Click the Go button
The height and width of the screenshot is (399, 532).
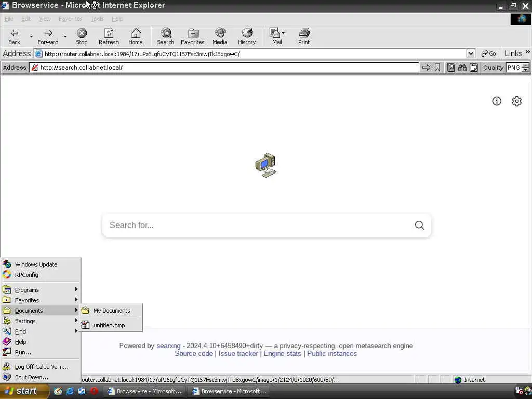coord(489,54)
